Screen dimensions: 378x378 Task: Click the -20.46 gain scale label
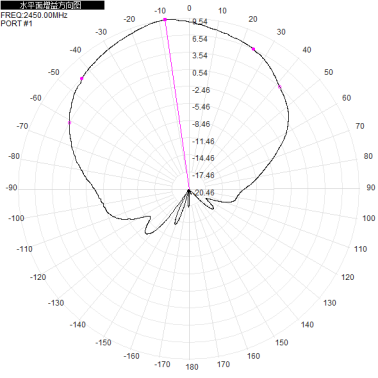click(204, 193)
